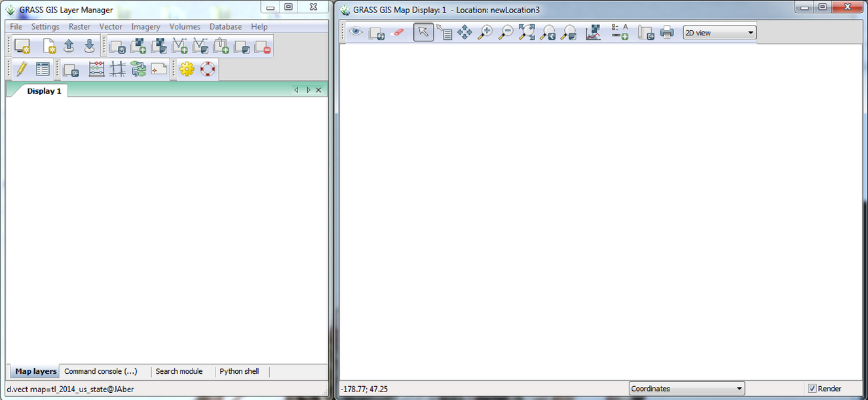Launch graphical modeler icon
The image size is (868, 400).
click(138, 69)
